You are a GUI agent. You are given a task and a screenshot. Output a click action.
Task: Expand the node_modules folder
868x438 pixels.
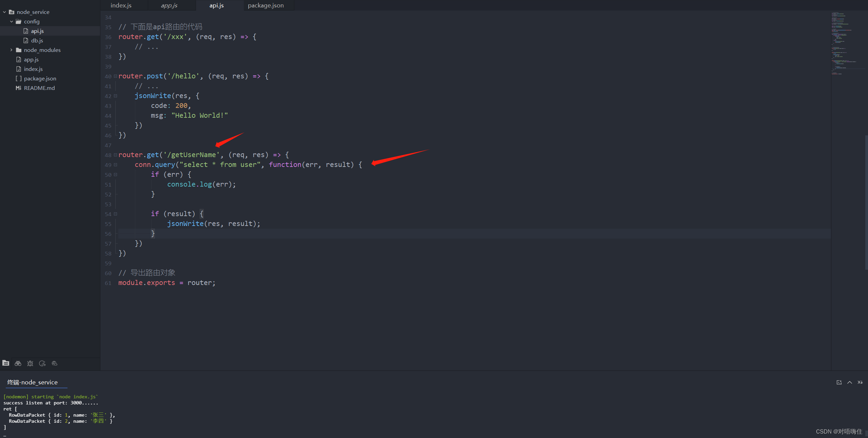pos(12,50)
